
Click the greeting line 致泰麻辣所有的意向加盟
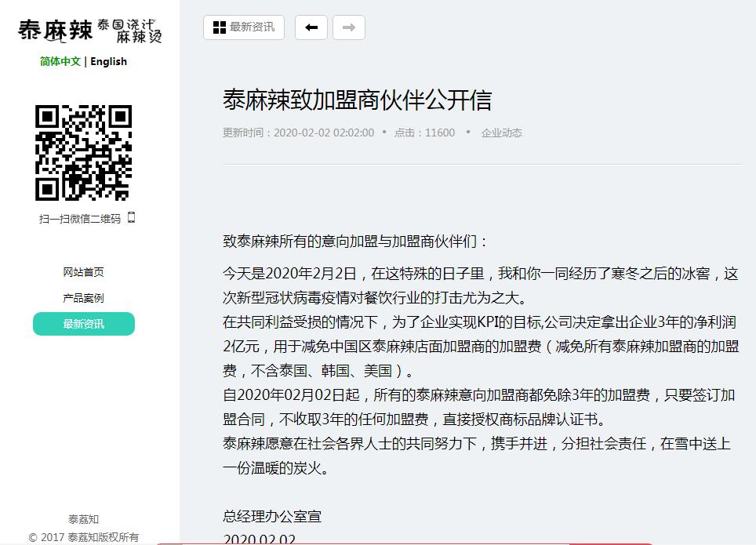tap(355, 242)
